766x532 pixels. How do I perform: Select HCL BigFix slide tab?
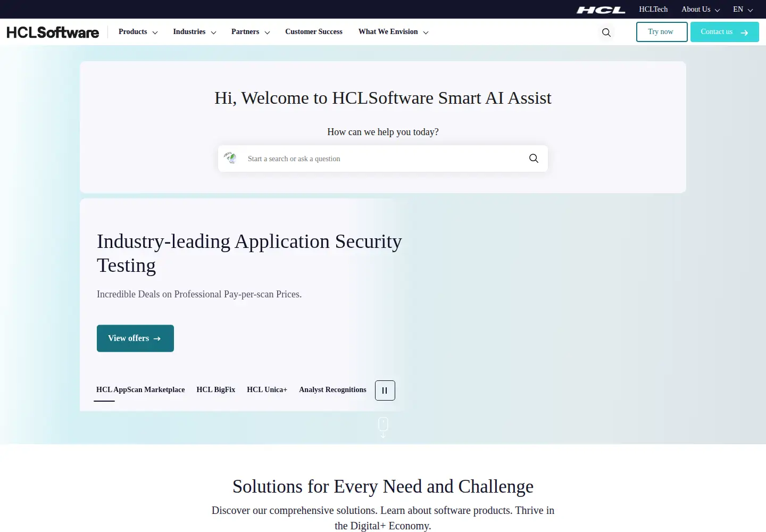[x=216, y=390]
